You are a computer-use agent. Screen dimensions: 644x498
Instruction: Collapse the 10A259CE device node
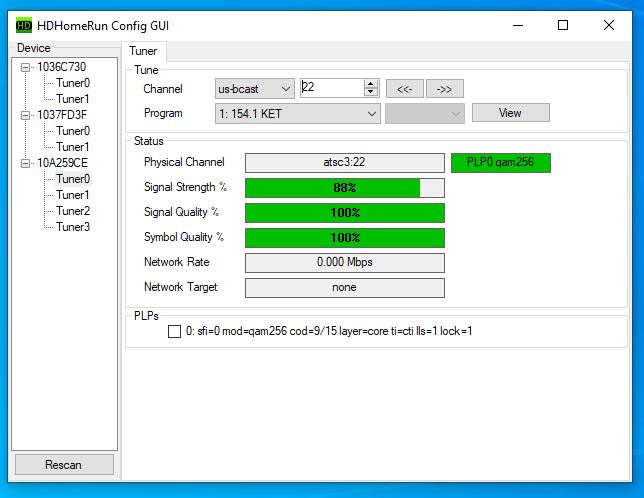click(x=26, y=163)
